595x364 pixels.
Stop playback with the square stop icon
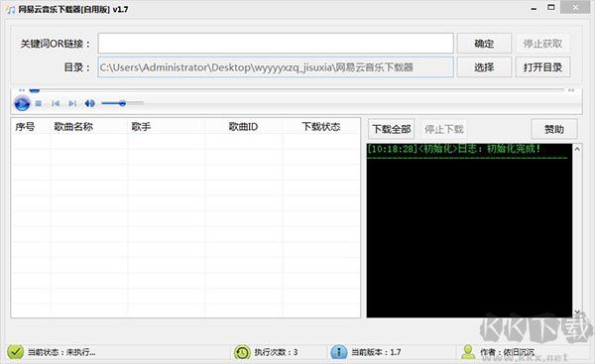(39, 103)
